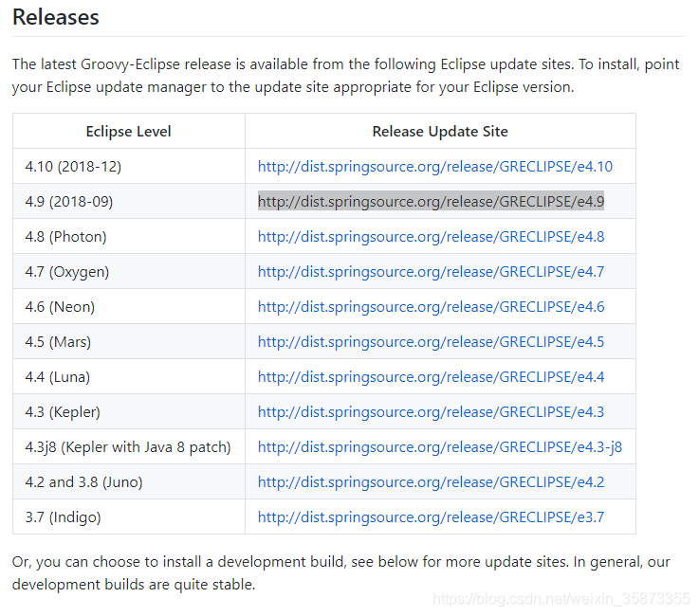Viewport: 699px width, 616px height.
Task: Open the highlighted e4.9 release update site link
Action: tap(432, 202)
